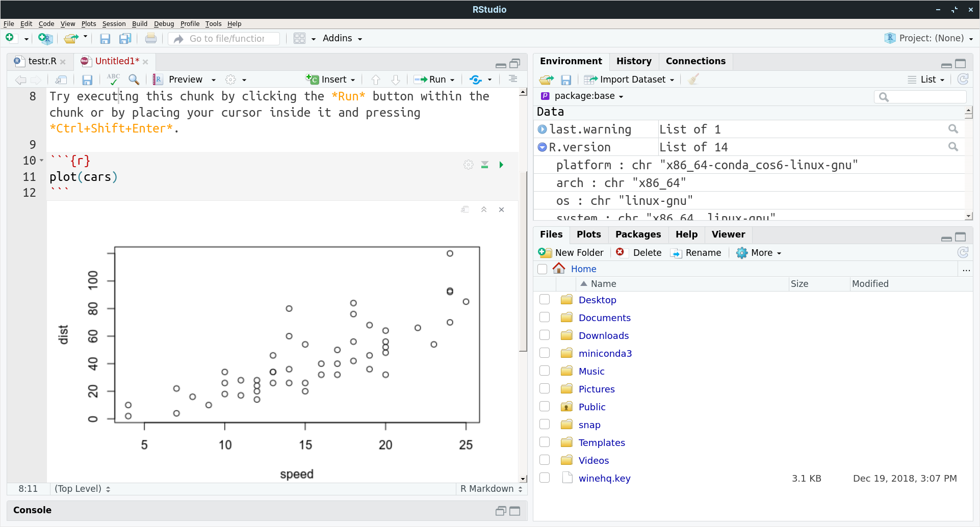Screen dimensions: 980x527
Task: Create a new file with the plus icon
Action: pos(10,38)
